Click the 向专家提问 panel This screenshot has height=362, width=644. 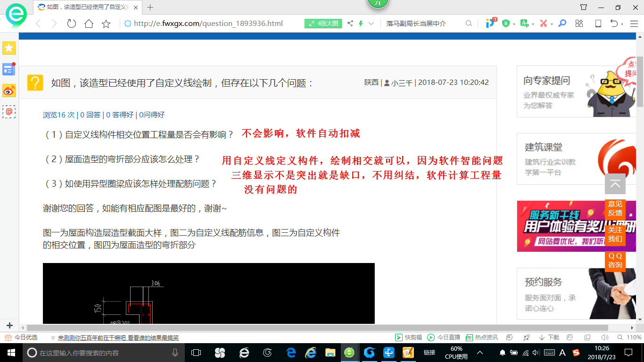pyautogui.click(x=576, y=91)
